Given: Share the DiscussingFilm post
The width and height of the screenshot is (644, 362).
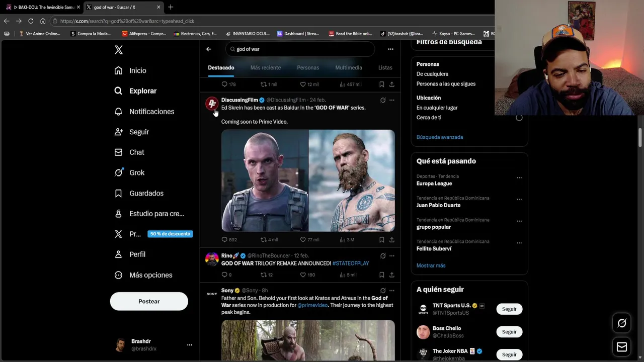Looking at the screenshot, I should pyautogui.click(x=392, y=240).
